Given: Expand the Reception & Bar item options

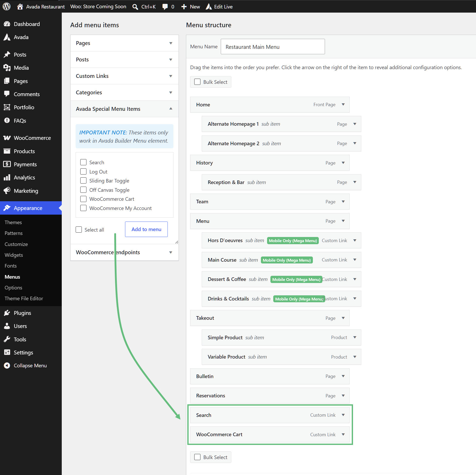Looking at the screenshot, I should (x=355, y=182).
